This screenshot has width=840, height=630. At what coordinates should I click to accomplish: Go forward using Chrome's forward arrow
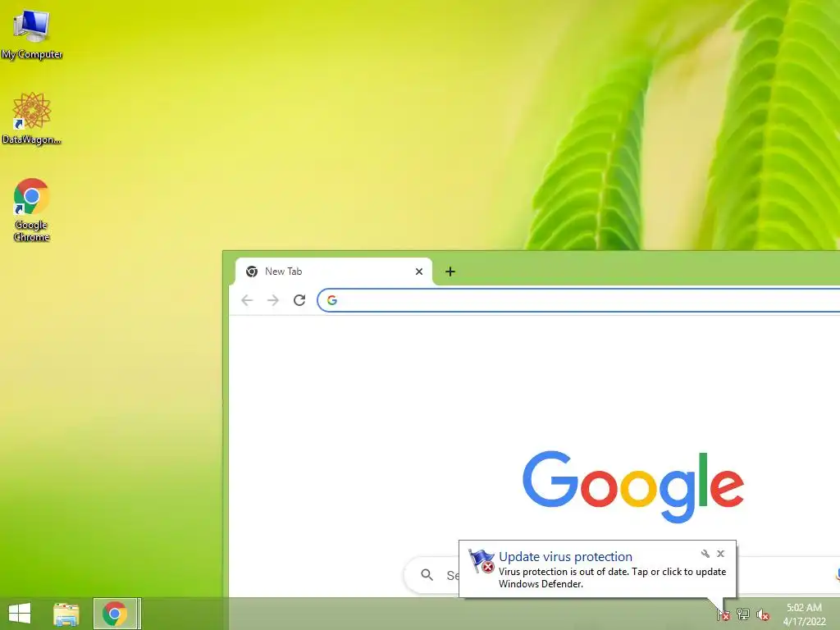pos(273,300)
